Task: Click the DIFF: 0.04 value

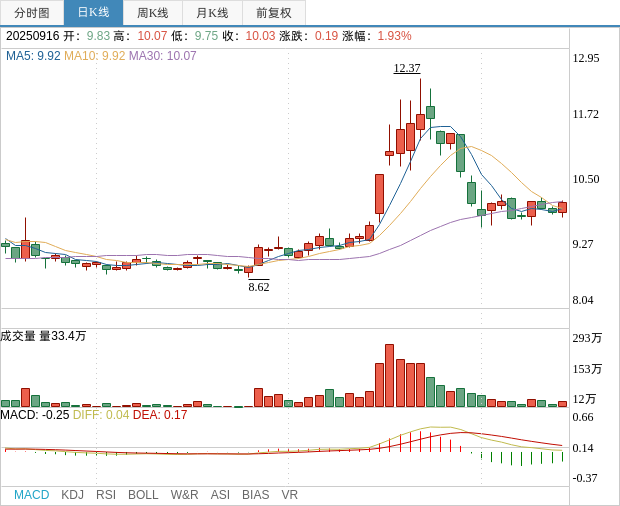Action: (x=101, y=415)
